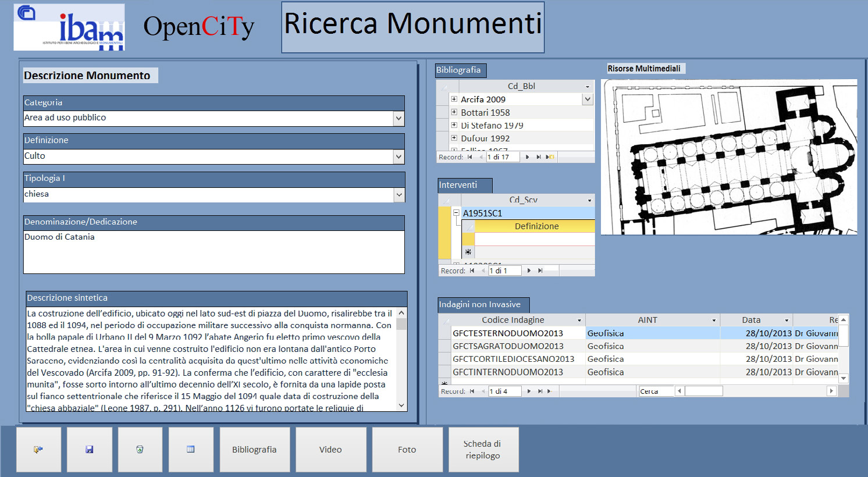Click the record number box in Bibliografia
The width and height of the screenshot is (868, 477).
pos(503,157)
